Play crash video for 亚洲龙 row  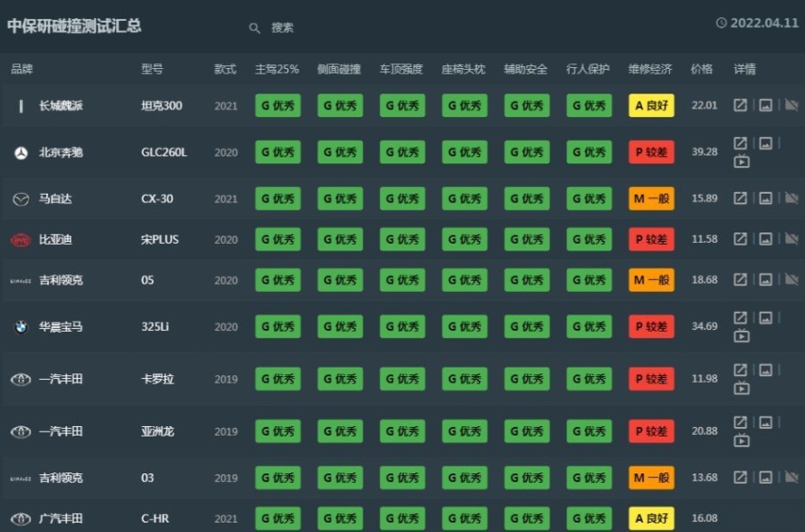point(742,440)
